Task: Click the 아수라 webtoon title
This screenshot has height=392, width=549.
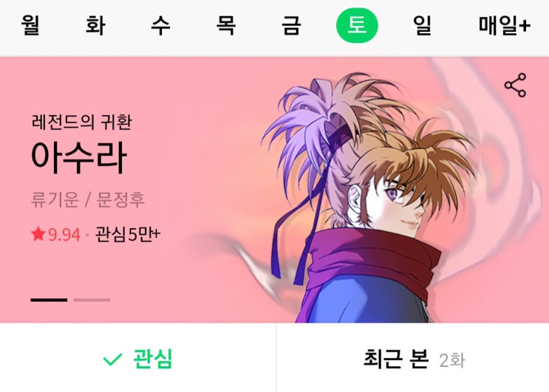Action: (x=78, y=157)
